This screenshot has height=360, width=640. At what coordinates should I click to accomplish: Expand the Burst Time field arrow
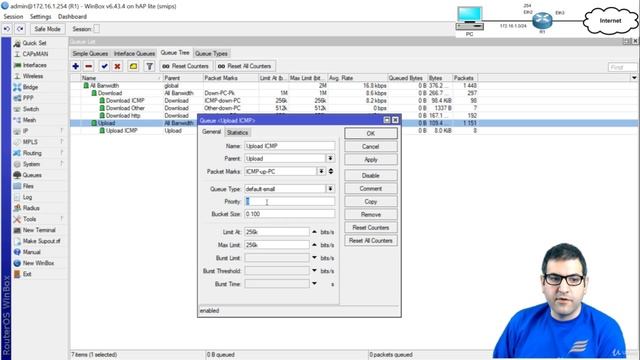coord(314,284)
